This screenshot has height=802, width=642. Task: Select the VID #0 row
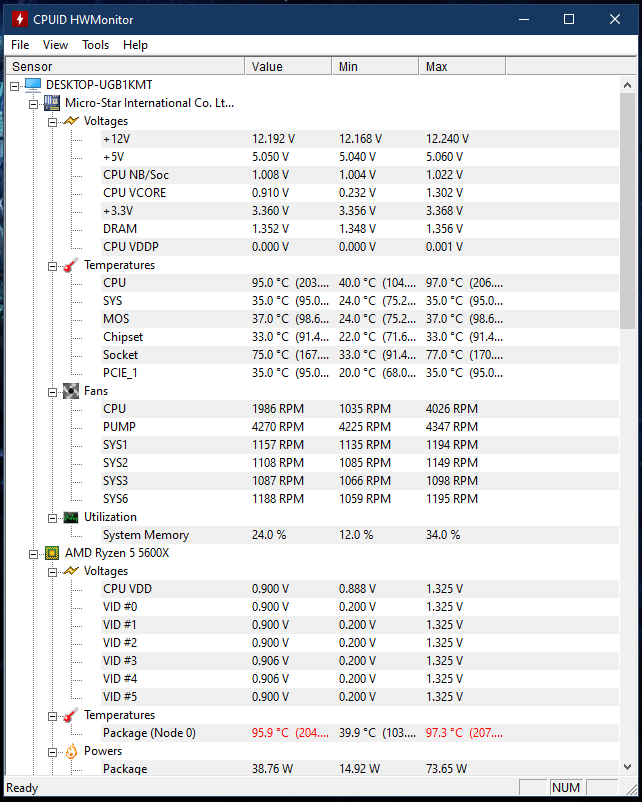click(x=360, y=607)
